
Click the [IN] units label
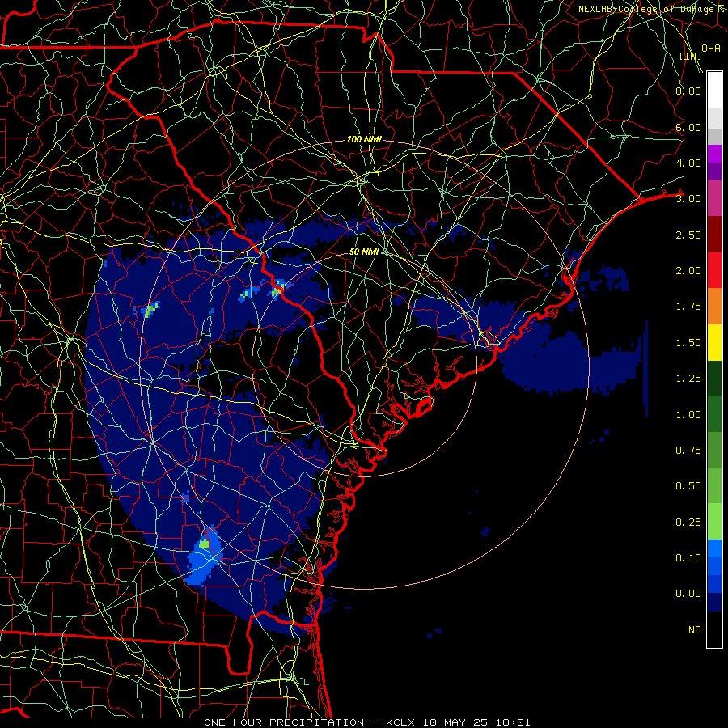(691, 56)
